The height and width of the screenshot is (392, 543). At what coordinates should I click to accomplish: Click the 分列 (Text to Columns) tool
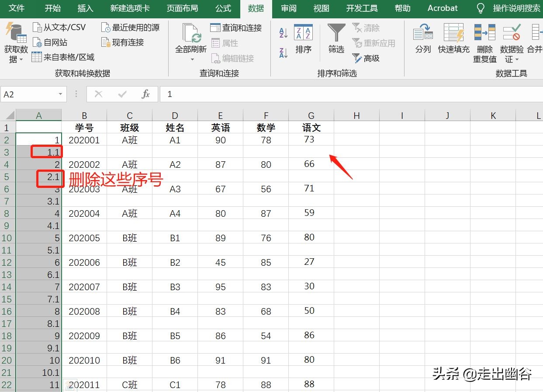pyautogui.click(x=423, y=39)
